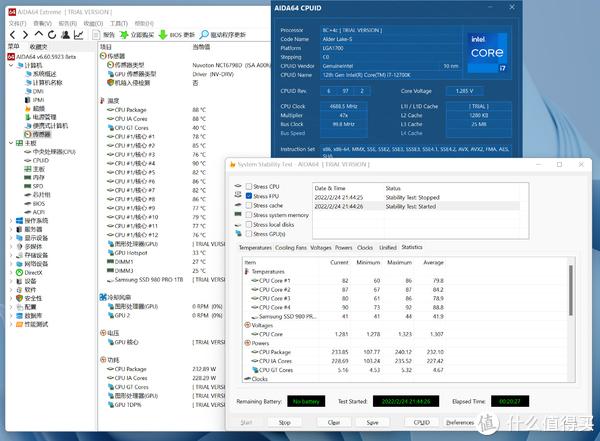Open the 报告 report toolbar button
This screenshot has width=600, height=441.
104,35
